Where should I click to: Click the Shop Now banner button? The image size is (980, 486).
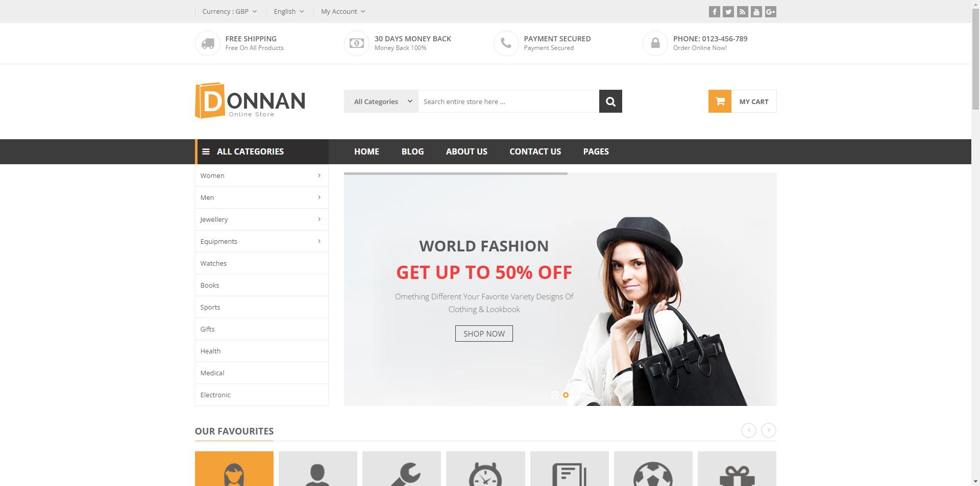(484, 334)
